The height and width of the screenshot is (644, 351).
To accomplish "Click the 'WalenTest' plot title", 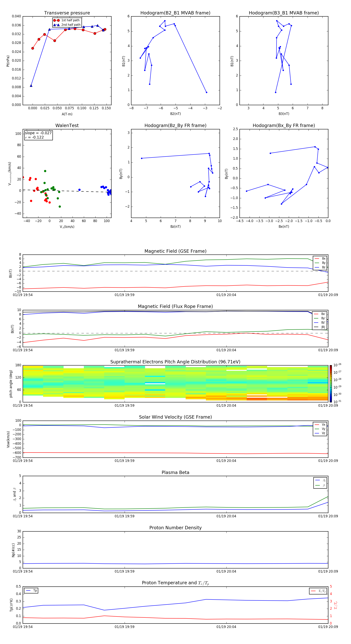I will point(67,125).
